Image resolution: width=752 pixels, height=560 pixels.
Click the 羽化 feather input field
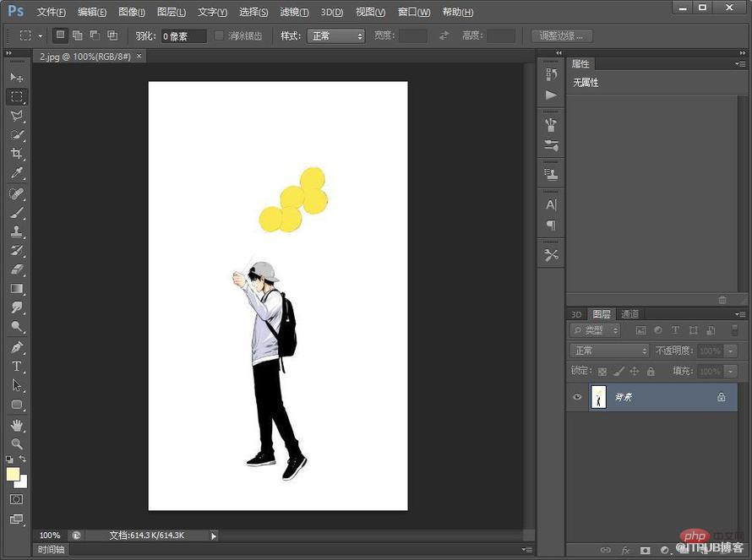click(x=183, y=36)
